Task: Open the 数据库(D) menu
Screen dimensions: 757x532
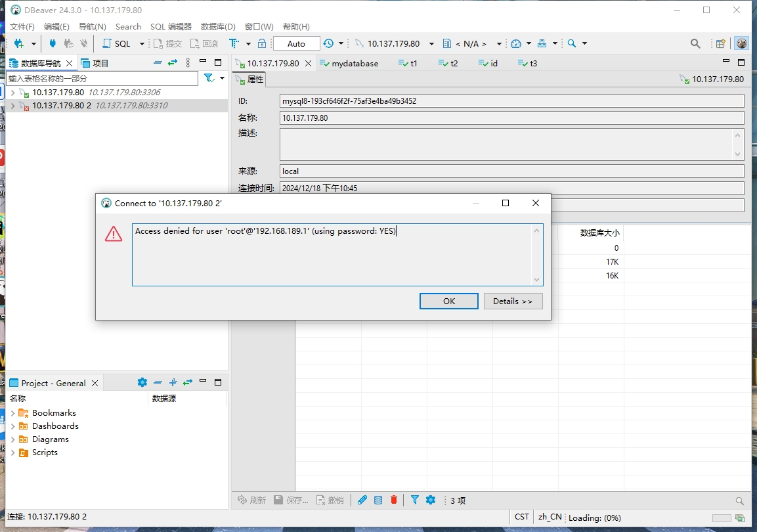Action: click(218, 26)
